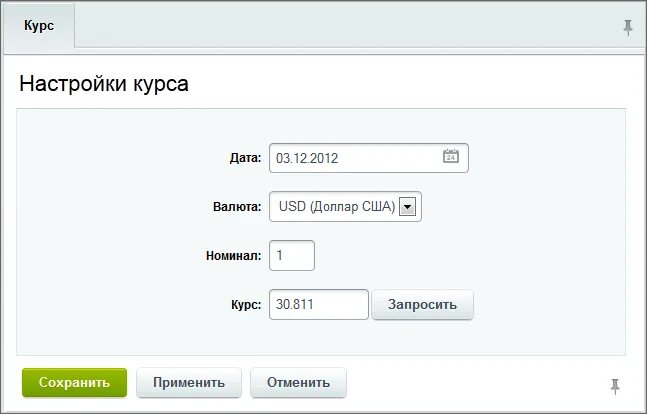Switch to the Курс tab
Image resolution: width=647 pixels, height=414 pixels.
(x=39, y=26)
